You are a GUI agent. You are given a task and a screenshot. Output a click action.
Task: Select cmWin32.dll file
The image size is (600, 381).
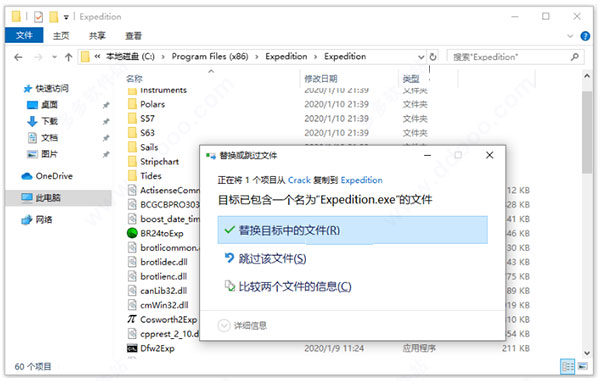(164, 305)
